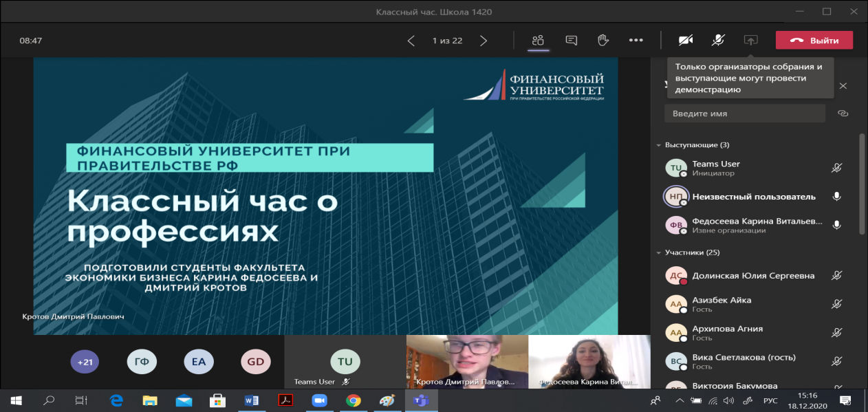Select Кротов Дмитрий video tile
The image size is (868, 412).
[x=467, y=362]
